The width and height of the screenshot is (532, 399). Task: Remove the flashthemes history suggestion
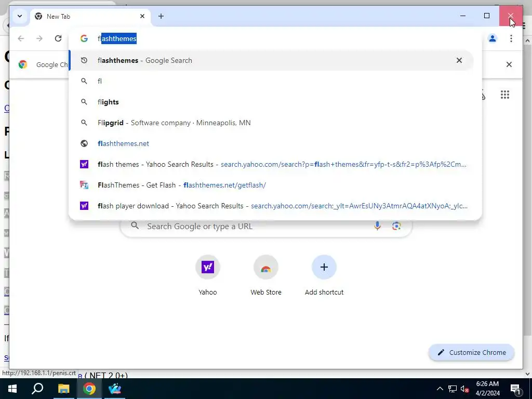459,60
